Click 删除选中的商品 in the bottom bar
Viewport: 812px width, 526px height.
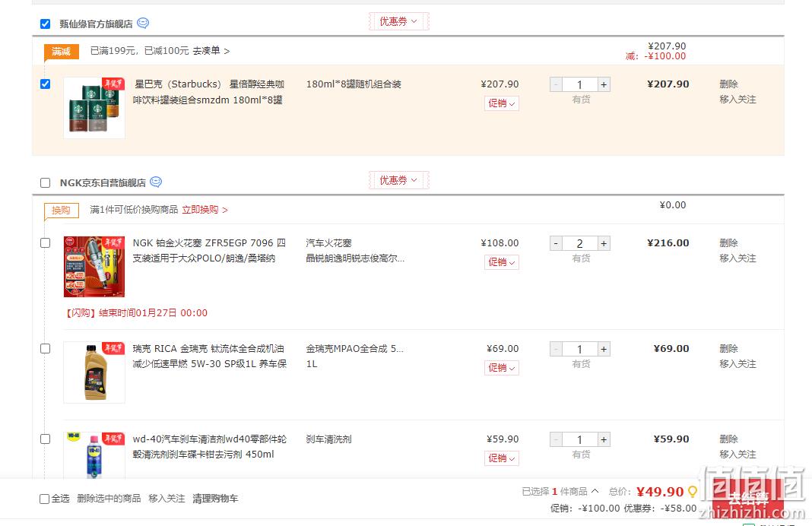click(x=109, y=499)
